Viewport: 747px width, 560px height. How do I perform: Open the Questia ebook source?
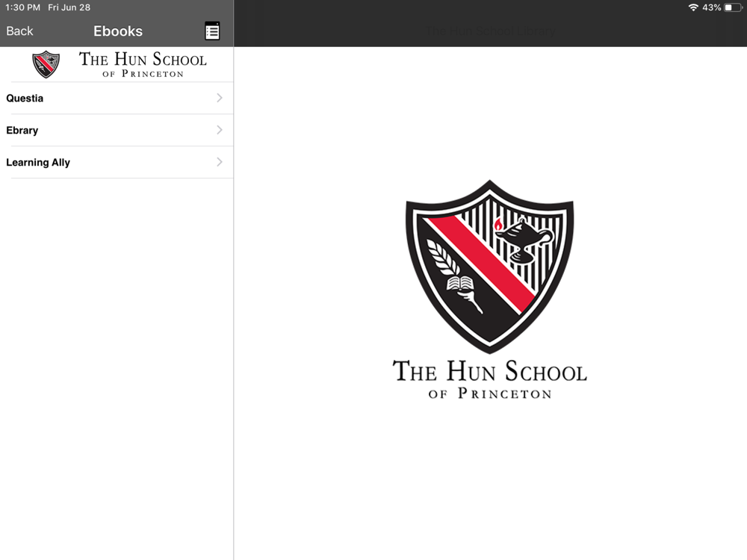point(117,98)
